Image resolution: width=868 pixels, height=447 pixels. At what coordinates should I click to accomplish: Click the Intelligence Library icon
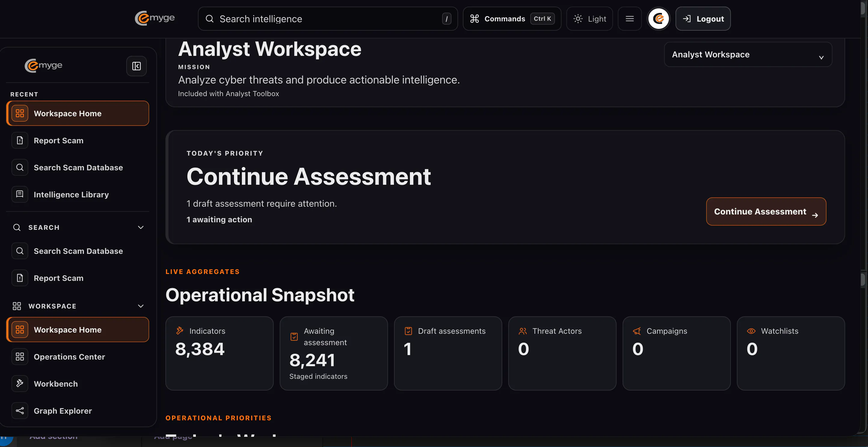(20, 194)
